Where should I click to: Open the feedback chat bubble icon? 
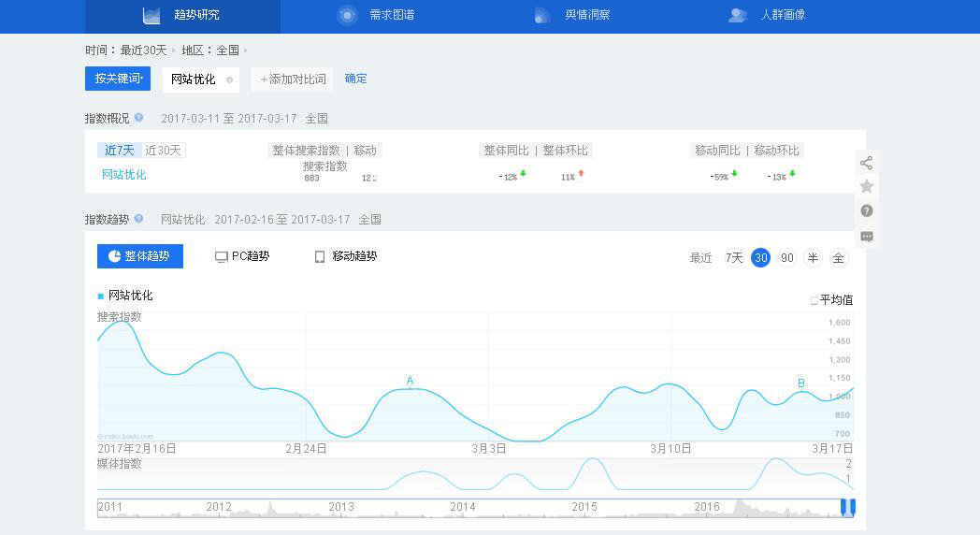(x=866, y=237)
